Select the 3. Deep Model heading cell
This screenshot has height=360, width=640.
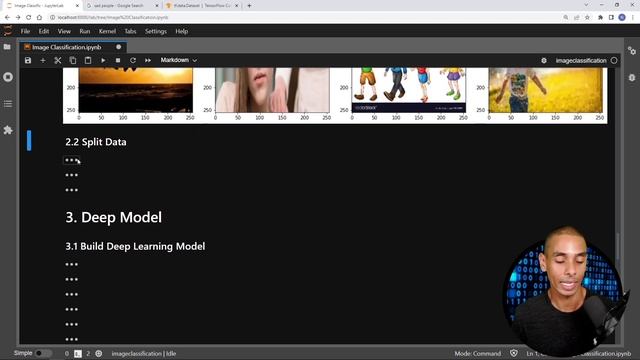point(113,217)
